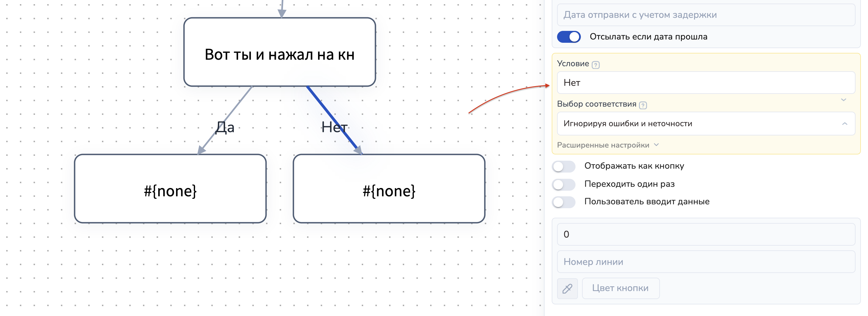The height and width of the screenshot is (316, 868).
Task: Click the Номер линии input field
Action: (x=706, y=262)
